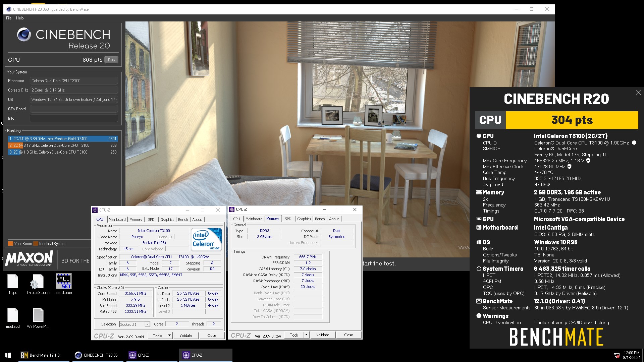
Task: Click the CPU-Z title bar icon of Memory window
Action: click(x=232, y=209)
